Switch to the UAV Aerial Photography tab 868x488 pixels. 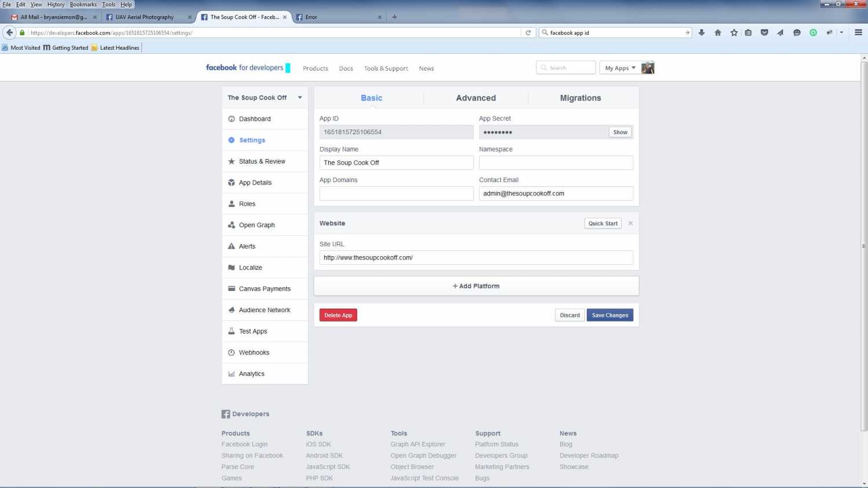click(148, 17)
